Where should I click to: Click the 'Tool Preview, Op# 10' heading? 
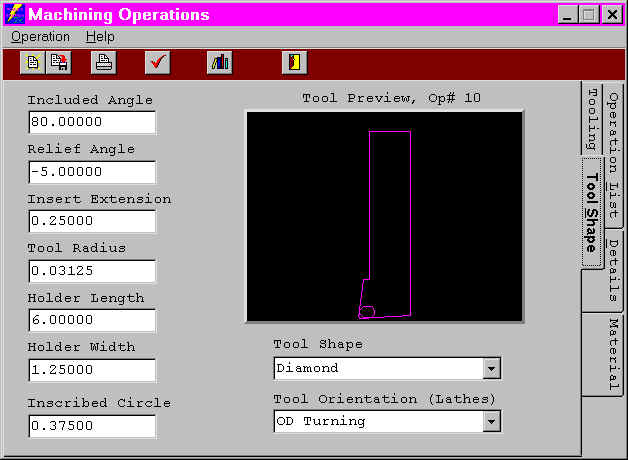coord(391,98)
